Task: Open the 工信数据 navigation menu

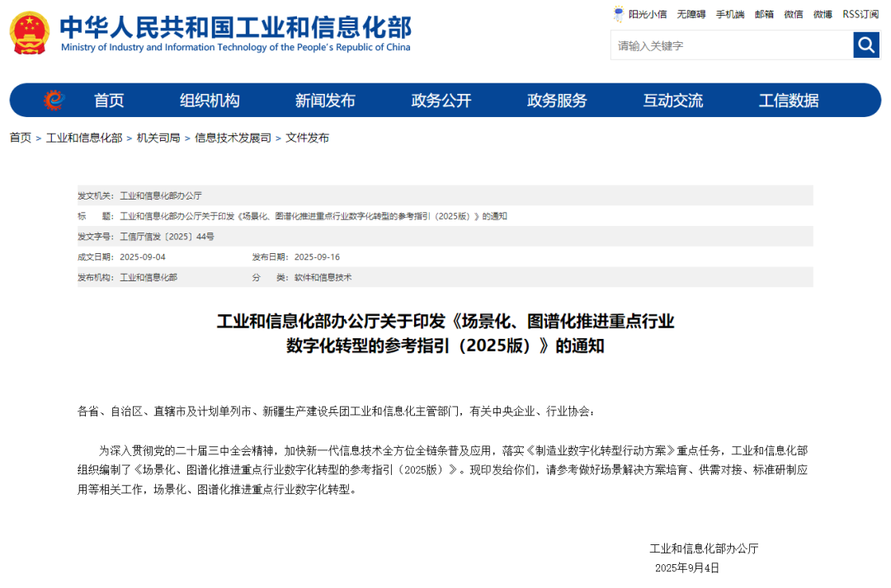Action: coord(789,101)
